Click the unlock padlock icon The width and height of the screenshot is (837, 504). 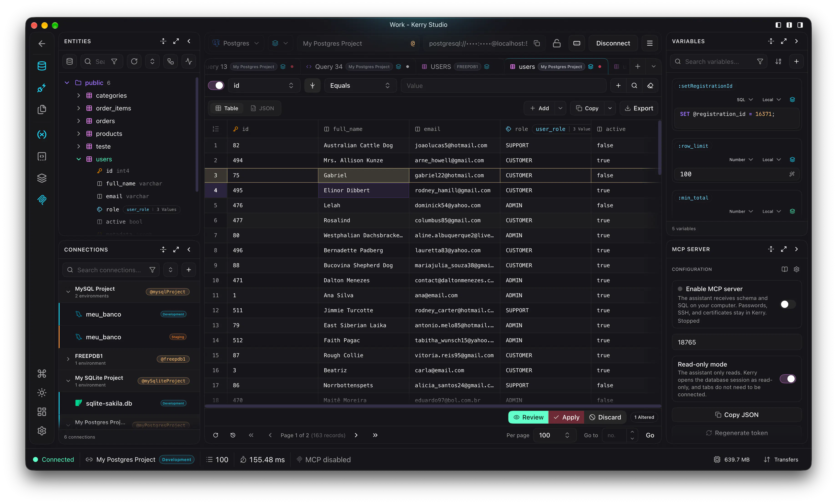556,43
